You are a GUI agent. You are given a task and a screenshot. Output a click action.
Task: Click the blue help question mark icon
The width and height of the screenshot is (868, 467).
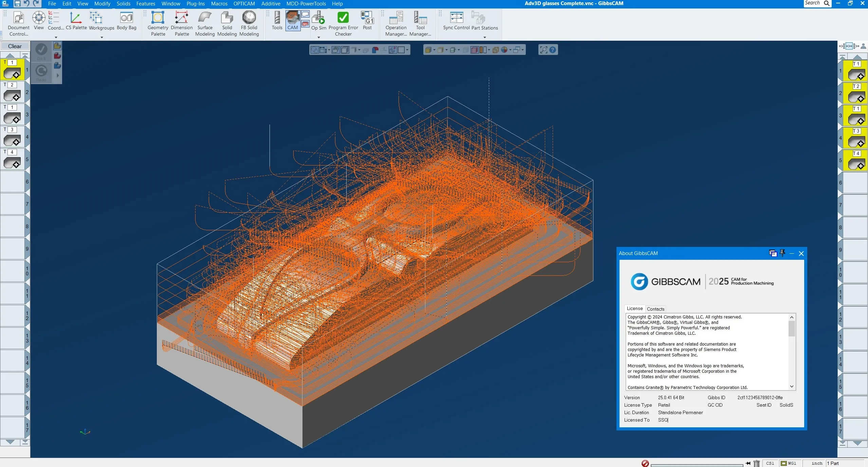point(553,50)
